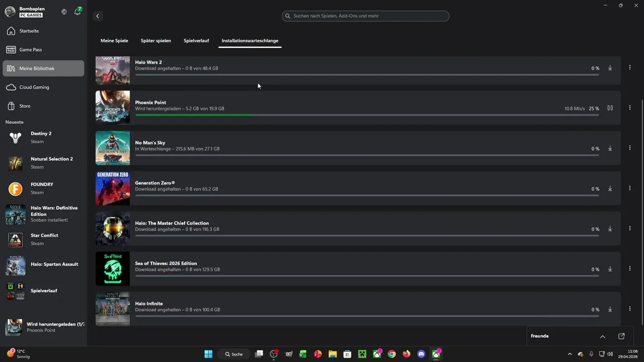Open Destiny 2 from the recent list

pos(44,137)
